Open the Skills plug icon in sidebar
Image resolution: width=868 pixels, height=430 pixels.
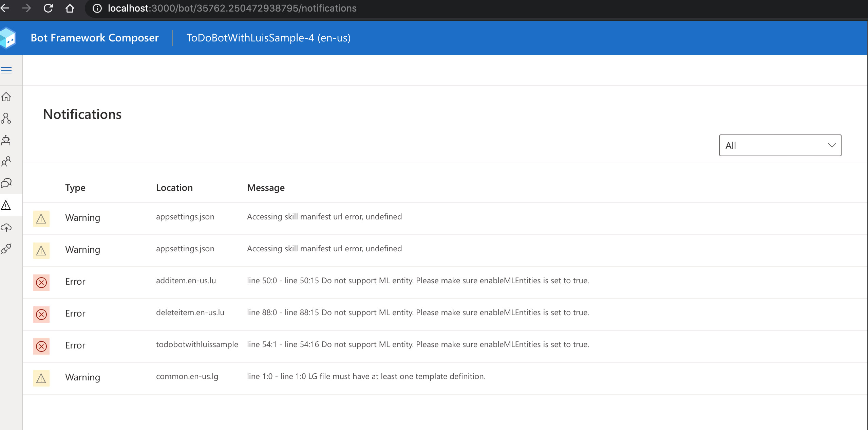point(6,249)
